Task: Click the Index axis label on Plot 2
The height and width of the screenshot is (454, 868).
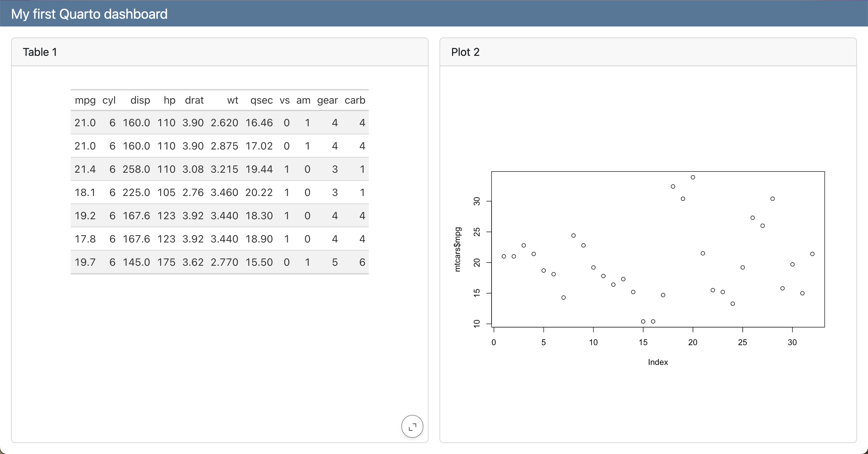Action: point(657,362)
